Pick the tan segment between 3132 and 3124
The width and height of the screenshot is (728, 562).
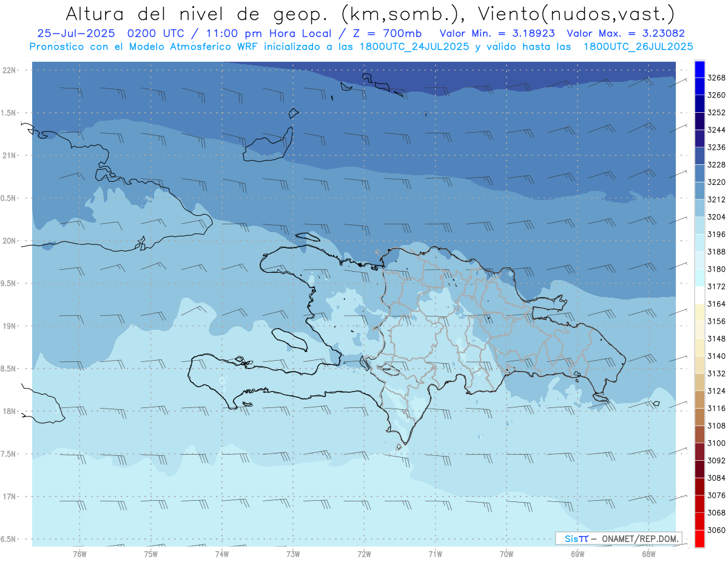(x=699, y=382)
